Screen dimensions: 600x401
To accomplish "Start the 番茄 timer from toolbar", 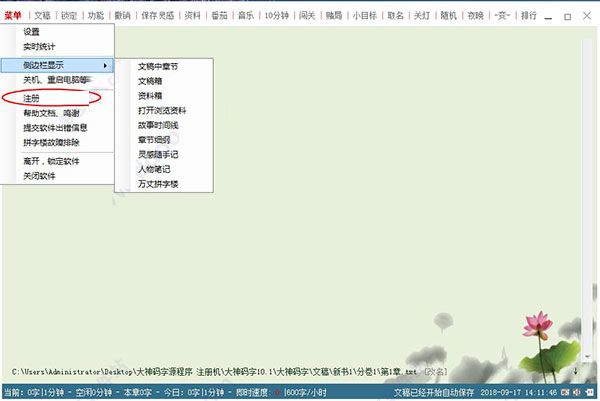I will pos(219,16).
